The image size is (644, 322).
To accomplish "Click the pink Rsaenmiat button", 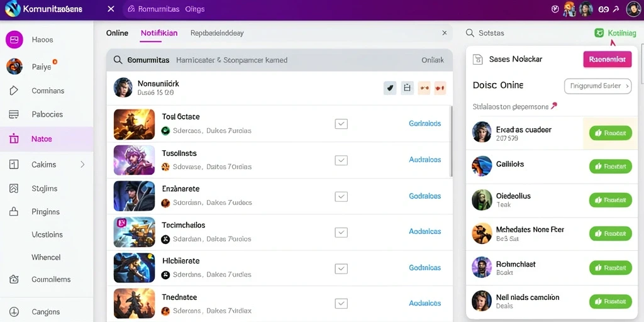I will (607, 60).
